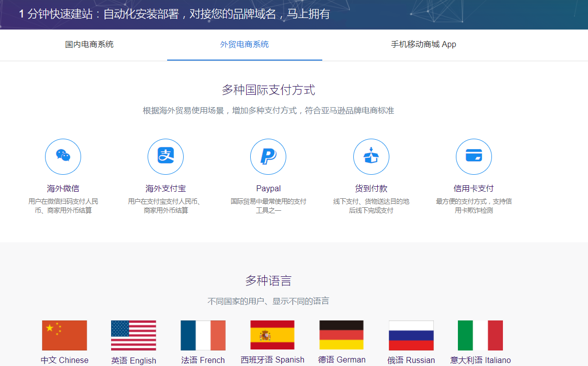The width and height of the screenshot is (588, 366).
Task: Click the 线下支付、货物送达目的地 description
Action: 371,206
